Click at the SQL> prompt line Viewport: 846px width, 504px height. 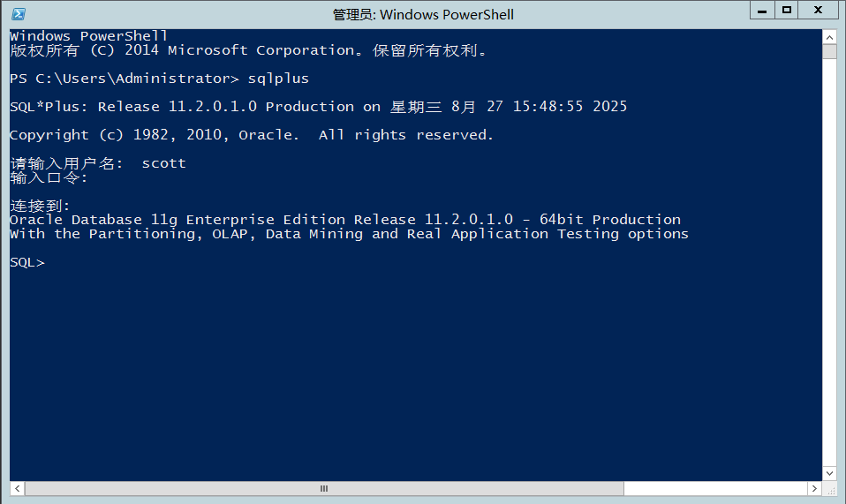[27, 262]
